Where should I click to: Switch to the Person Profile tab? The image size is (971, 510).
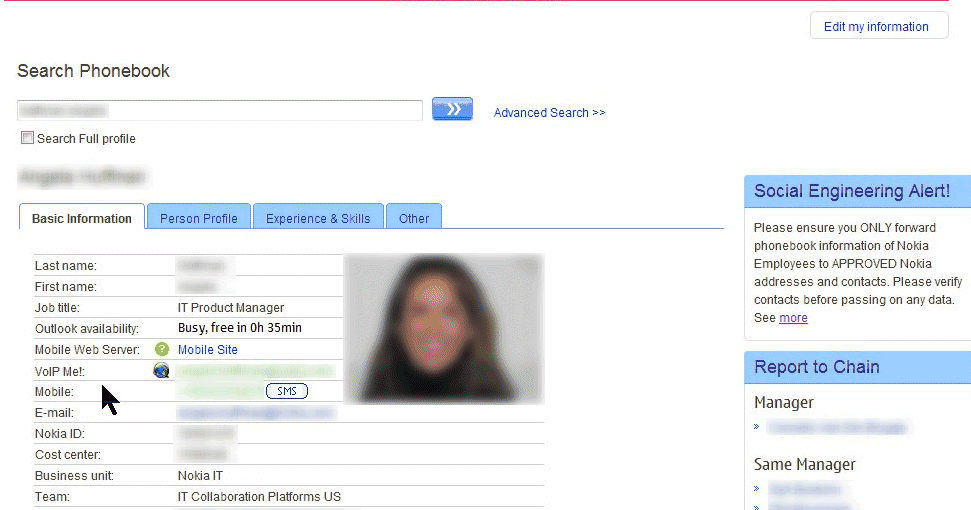[x=199, y=218]
